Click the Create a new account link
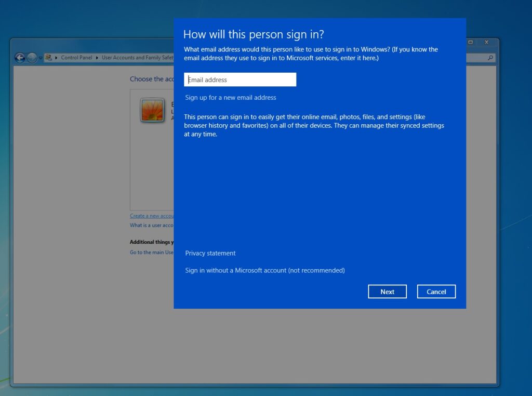This screenshot has height=396, width=532. pos(152,216)
